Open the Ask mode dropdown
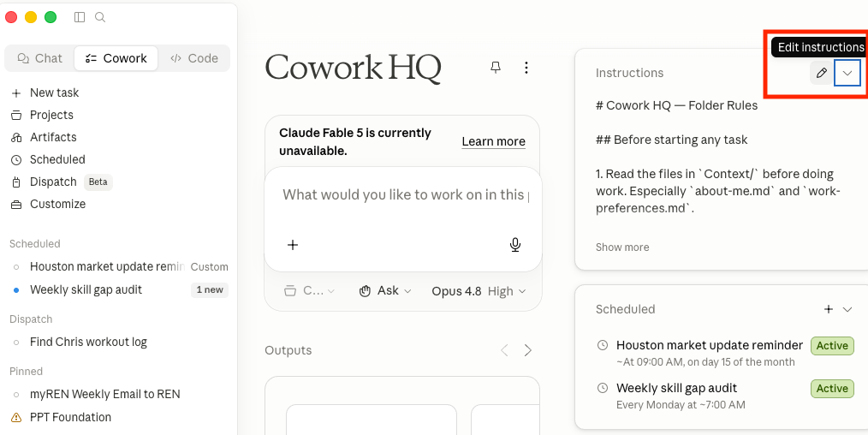This screenshot has width=868, height=435. (384, 291)
